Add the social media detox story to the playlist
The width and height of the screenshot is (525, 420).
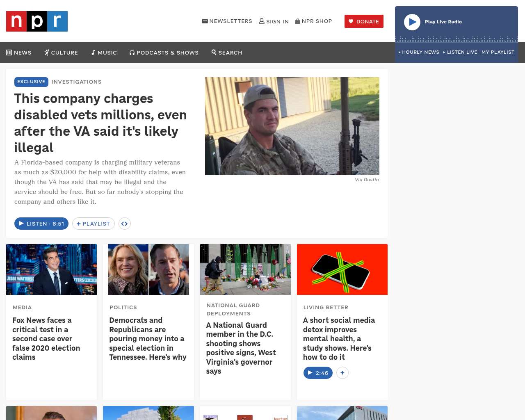[342, 373]
